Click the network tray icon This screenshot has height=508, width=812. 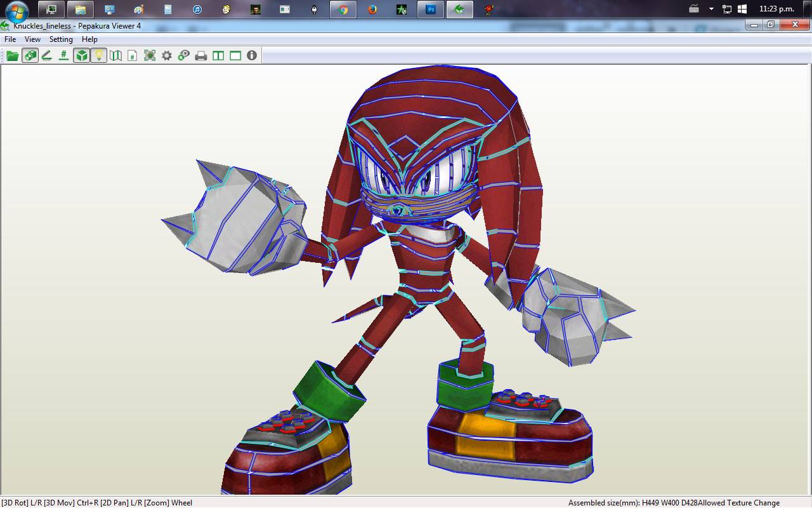click(727, 9)
